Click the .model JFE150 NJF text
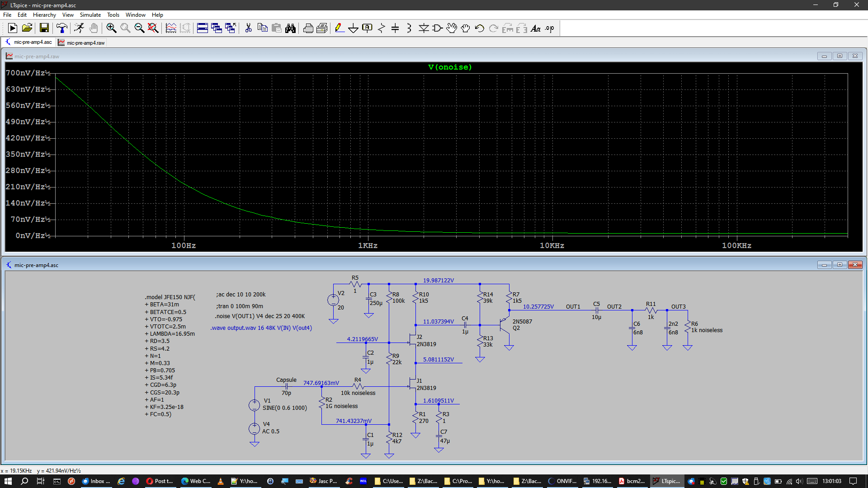 pyautogui.click(x=170, y=297)
